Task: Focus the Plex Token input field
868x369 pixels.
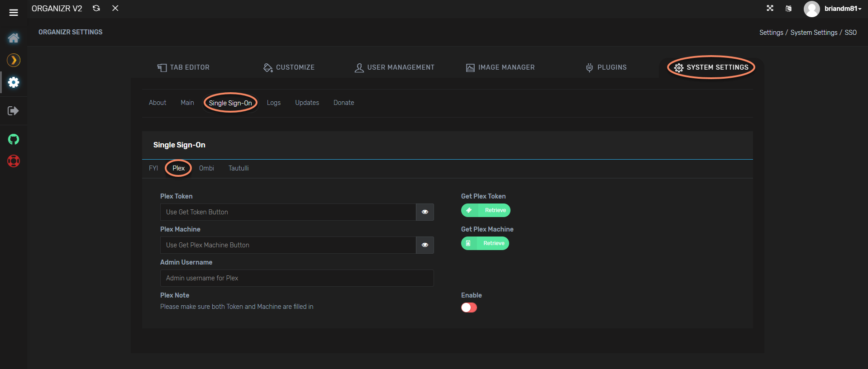Action: click(288, 212)
